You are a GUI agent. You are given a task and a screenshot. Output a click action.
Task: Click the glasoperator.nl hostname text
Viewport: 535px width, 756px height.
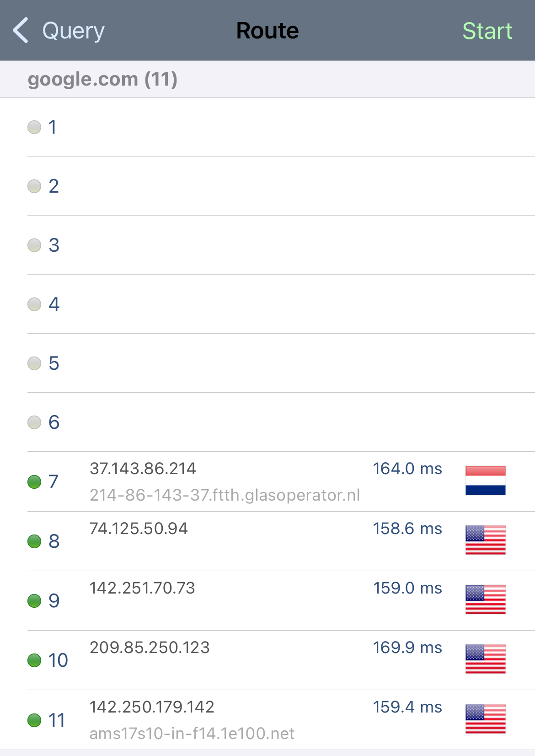(225, 495)
